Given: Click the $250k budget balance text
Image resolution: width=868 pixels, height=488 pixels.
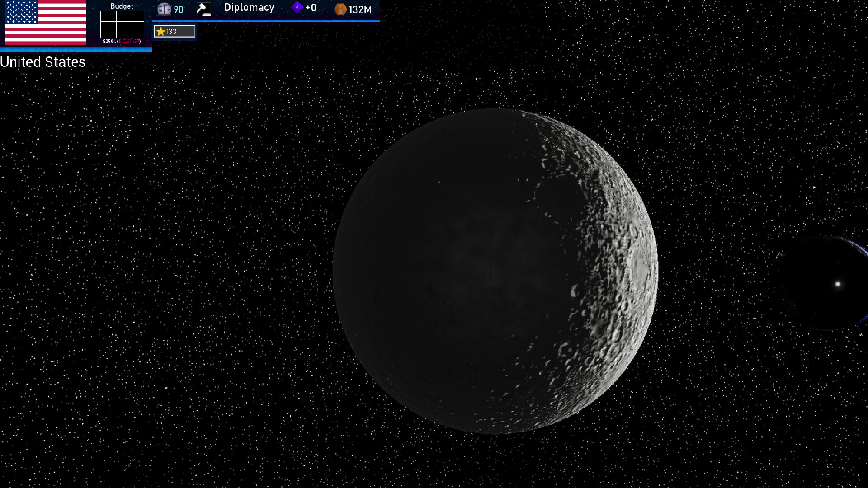Looking at the screenshot, I should tap(109, 42).
